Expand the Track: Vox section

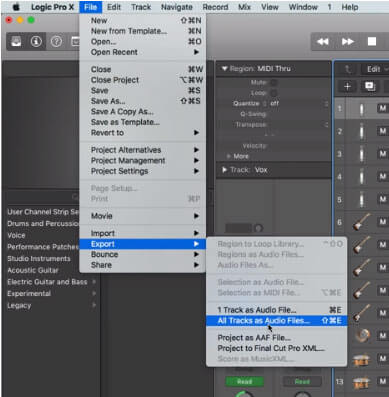pos(224,170)
